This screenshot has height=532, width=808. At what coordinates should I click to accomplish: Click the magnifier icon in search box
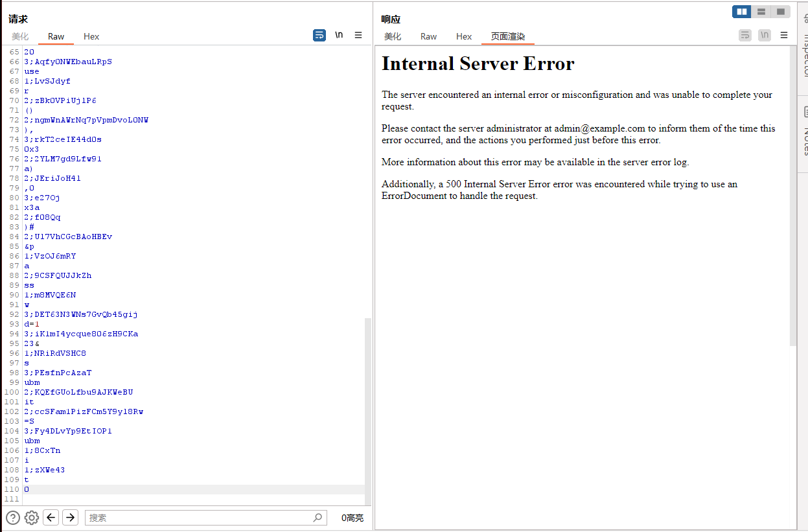[317, 518]
